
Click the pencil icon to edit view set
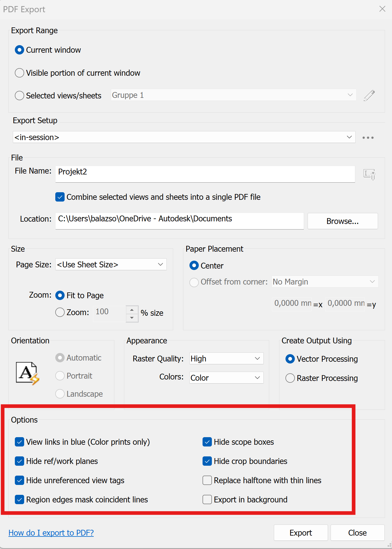[x=369, y=96]
